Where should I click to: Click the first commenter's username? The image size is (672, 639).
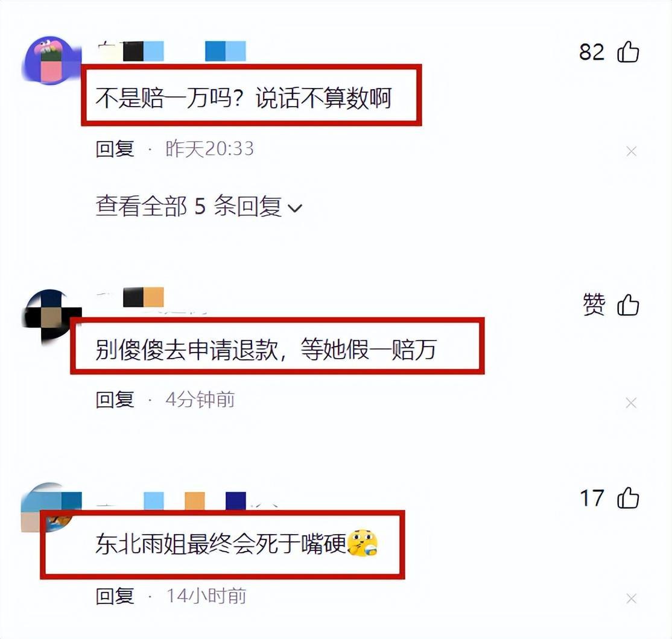pyautogui.click(x=172, y=51)
